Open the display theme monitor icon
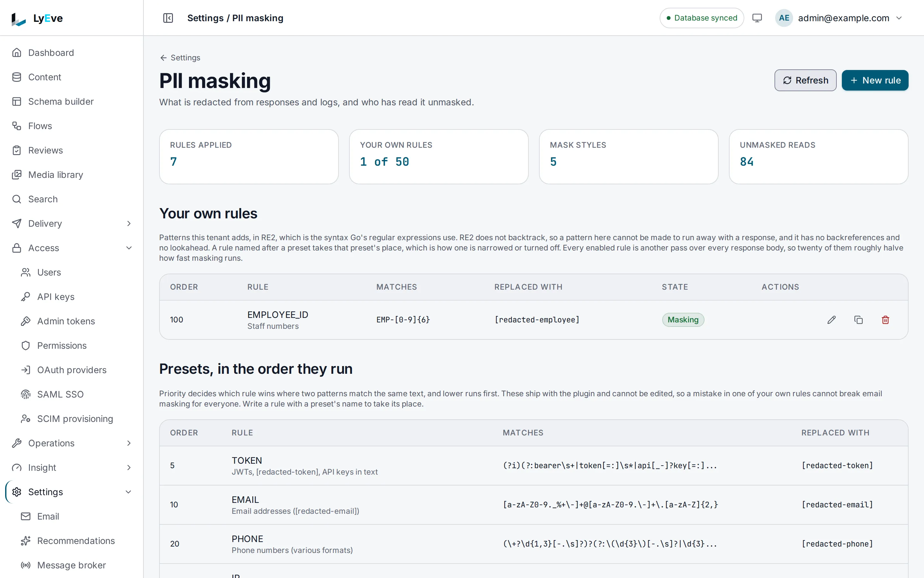Image resolution: width=924 pixels, height=578 pixels. click(x=757, y=18)
